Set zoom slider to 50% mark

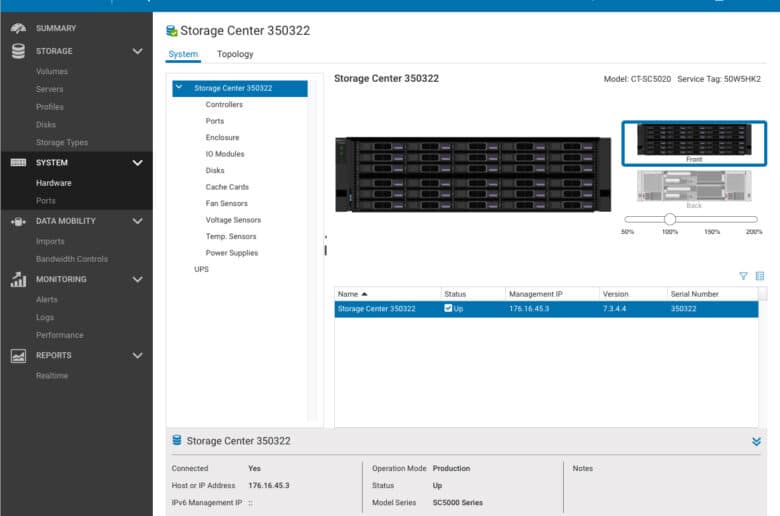628,219
